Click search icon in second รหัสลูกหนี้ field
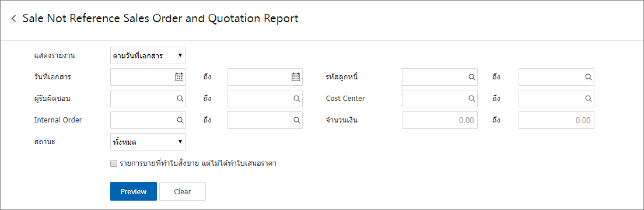The width and height of the screenshot is (644, 210). [x=588, y=77]
